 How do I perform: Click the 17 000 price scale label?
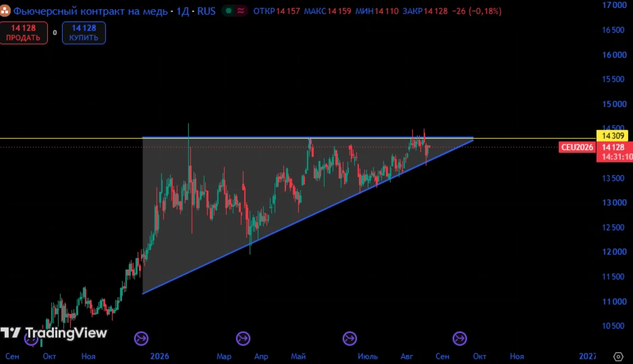(614, 5)
